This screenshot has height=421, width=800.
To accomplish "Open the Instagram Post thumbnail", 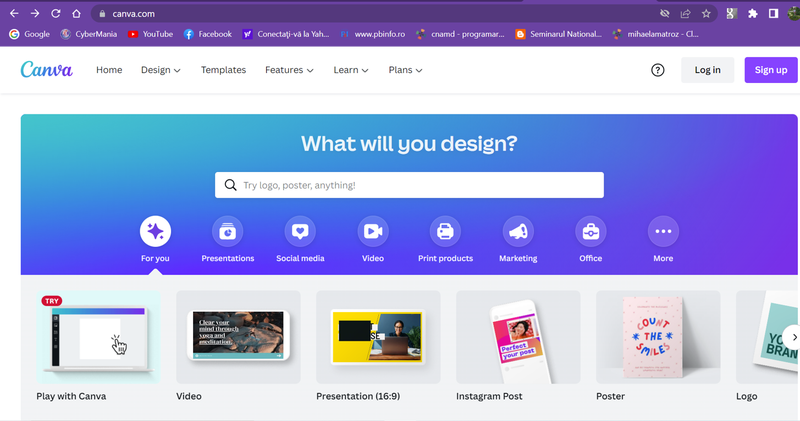I will pos(518,337).
